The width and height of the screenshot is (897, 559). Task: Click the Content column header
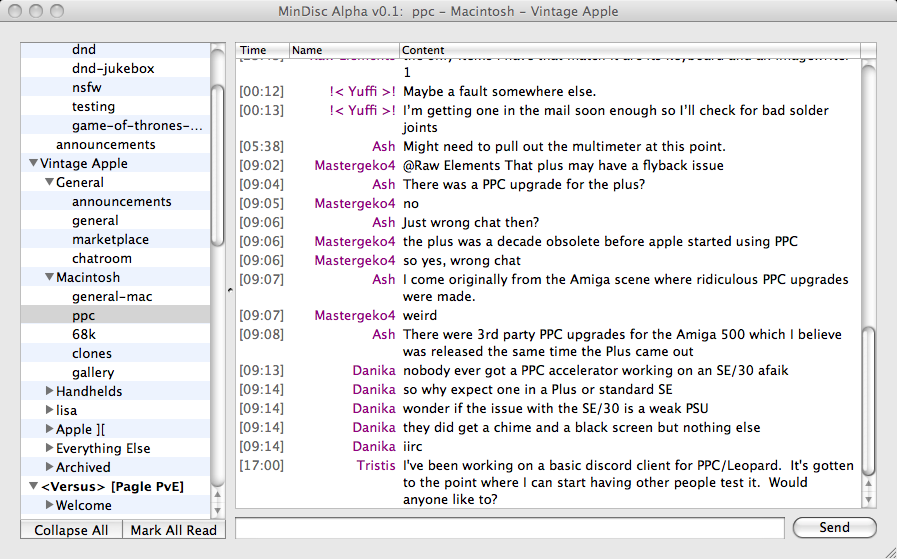pyautogui.click(x=630, y=50)
